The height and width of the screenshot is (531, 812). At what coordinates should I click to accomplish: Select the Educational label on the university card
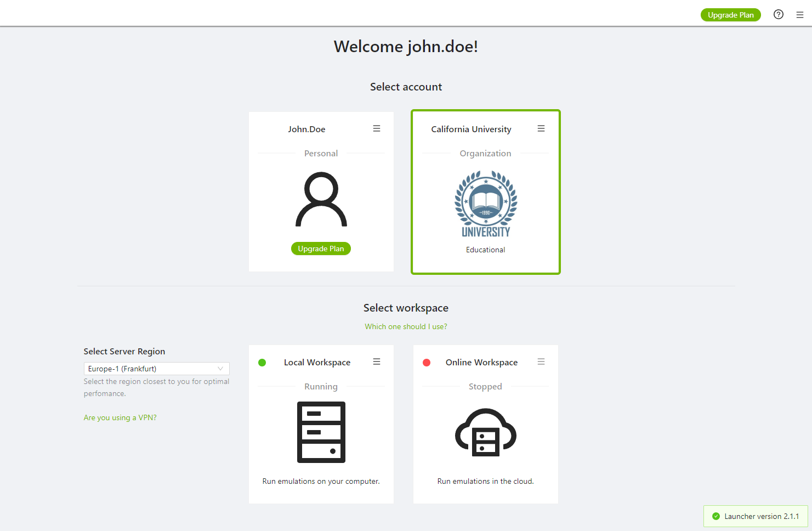[485, 250]
